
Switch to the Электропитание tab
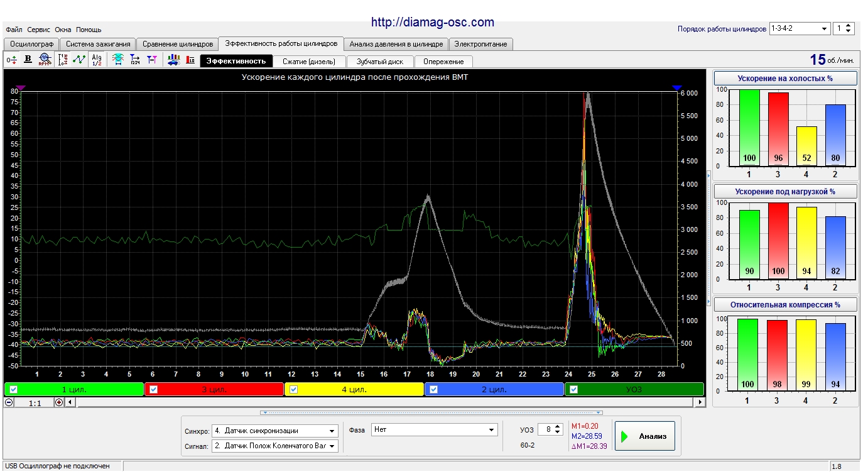click(481, 44)
